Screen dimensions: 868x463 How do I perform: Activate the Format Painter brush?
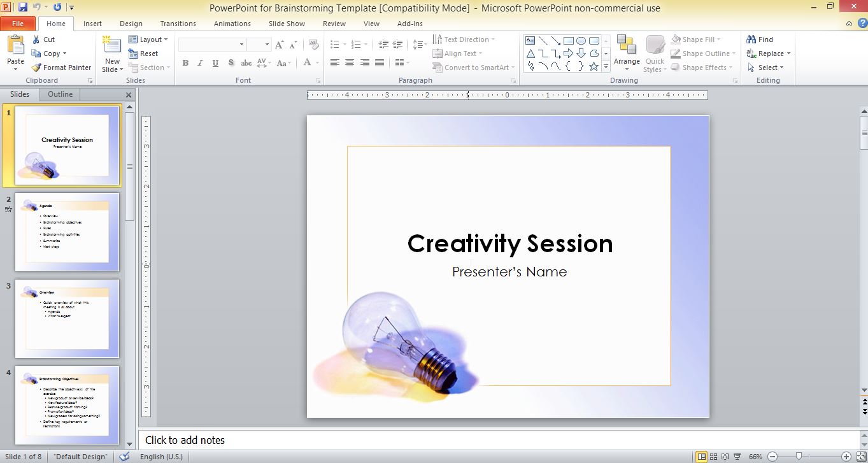[61, 68]
